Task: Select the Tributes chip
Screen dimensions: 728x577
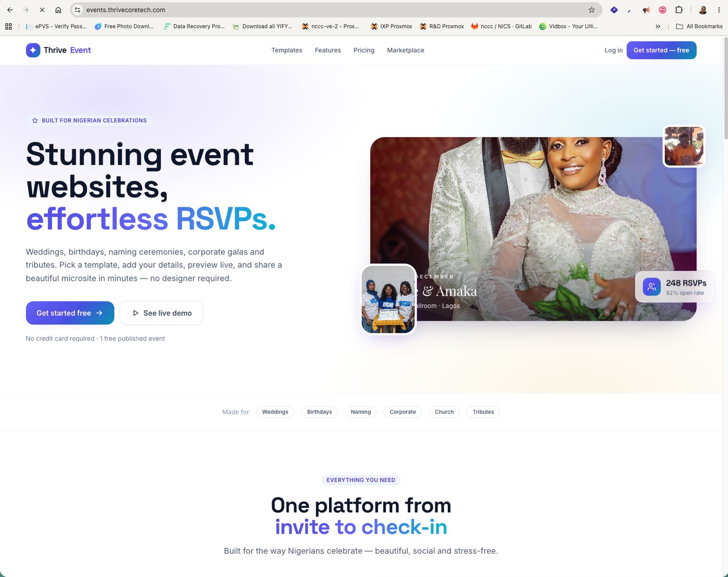Action: (x=483, y=412)
